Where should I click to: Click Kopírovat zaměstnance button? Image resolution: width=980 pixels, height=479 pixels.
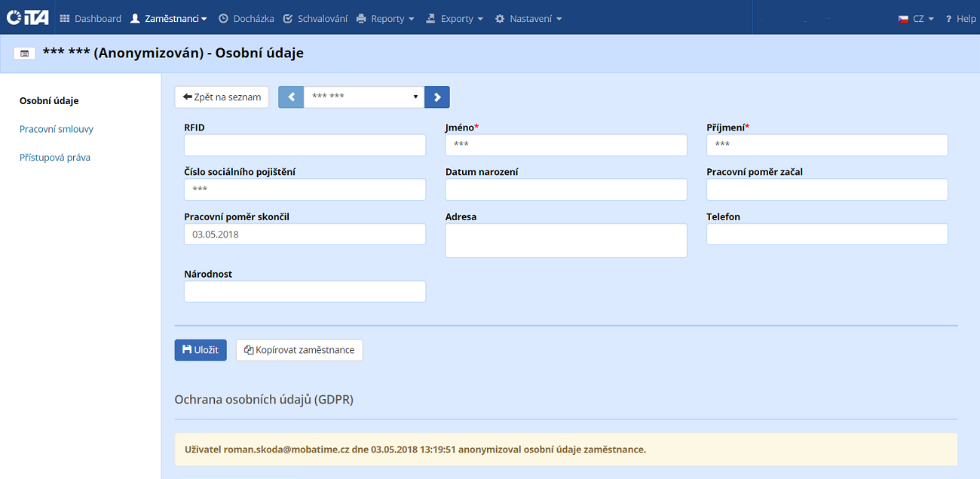tap(299, 350)
